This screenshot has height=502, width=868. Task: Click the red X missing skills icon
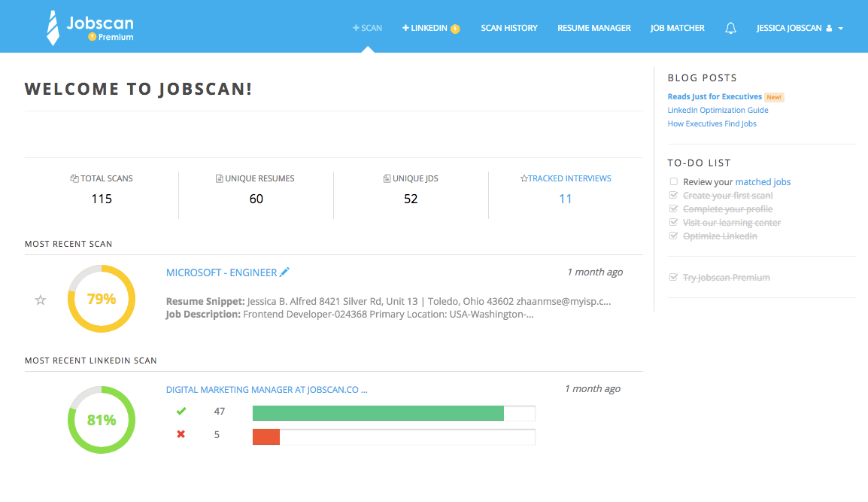pos(181,434)
